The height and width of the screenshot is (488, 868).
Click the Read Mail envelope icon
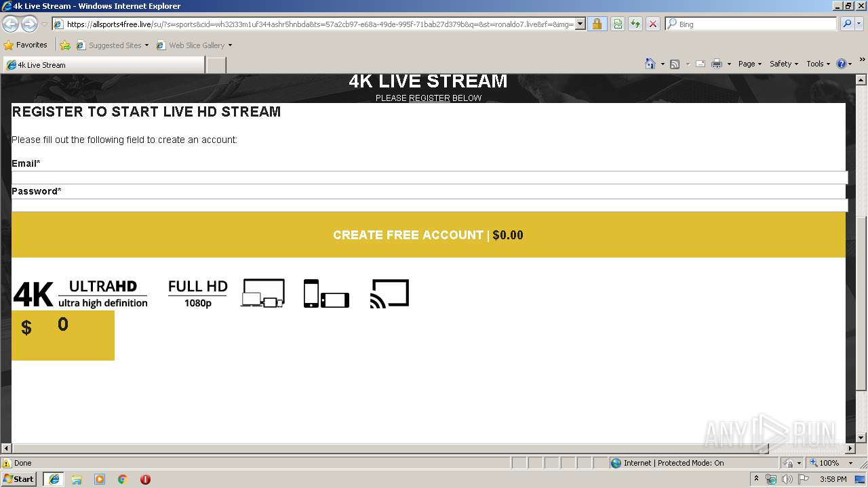701,64
